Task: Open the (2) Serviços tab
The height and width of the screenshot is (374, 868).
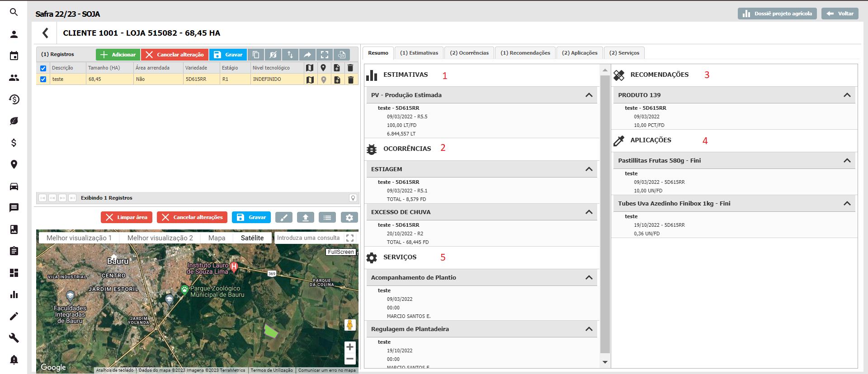Action: [x=624, y=53]
